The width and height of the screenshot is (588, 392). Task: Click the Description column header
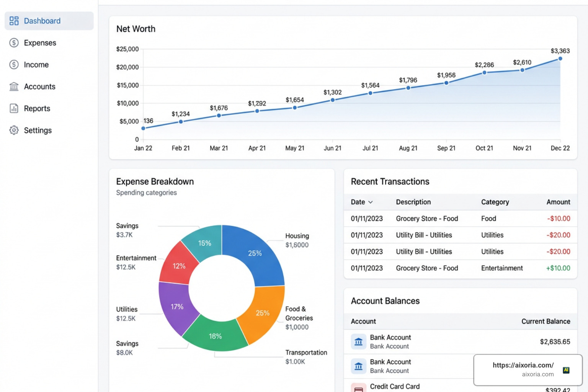click(413, 202)
